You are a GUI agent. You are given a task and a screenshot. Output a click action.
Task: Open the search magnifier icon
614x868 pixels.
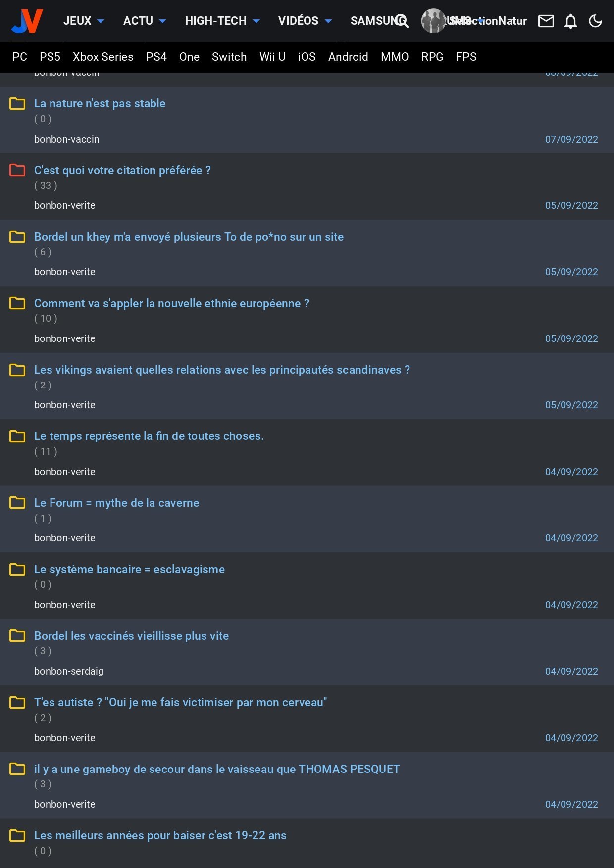[x=402, y=21]
